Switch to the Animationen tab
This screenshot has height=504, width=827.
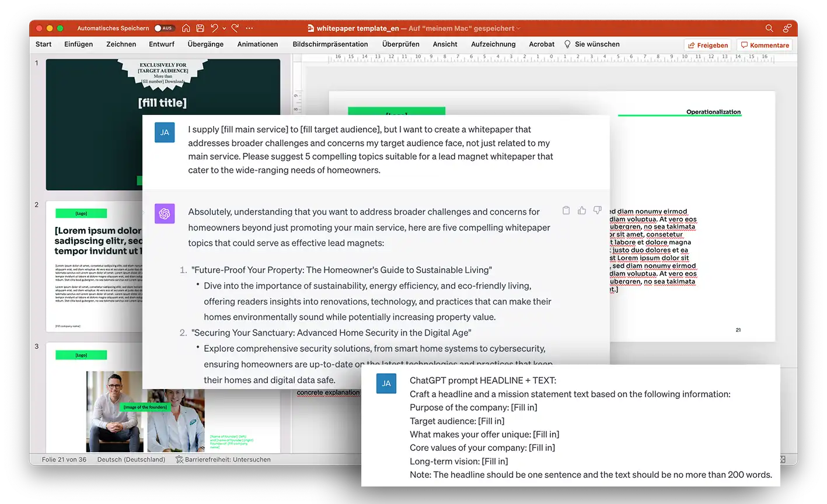[257, 44]
